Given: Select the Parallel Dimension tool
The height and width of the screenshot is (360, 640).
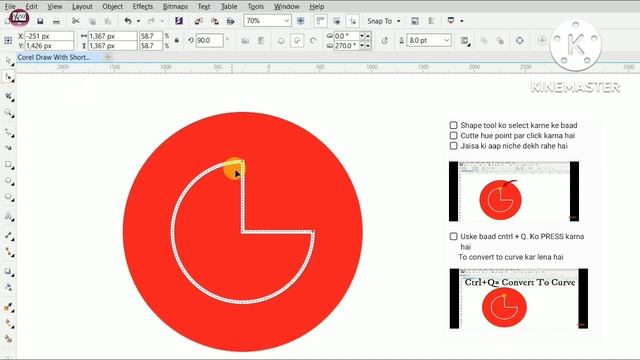Looking at the screenshot, I should click(x=8, y=236).
